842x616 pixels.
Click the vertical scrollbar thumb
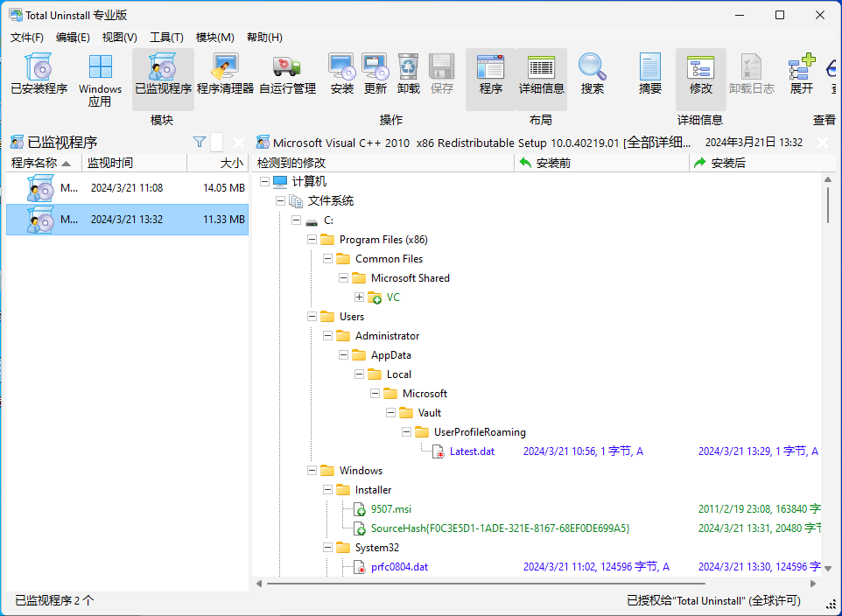(x=827, y=204)
